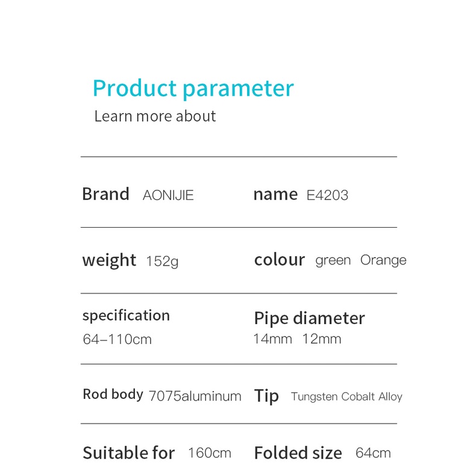Click the Folded size label
This screenshot has height=476, width=476.
[x=298, y=453]
